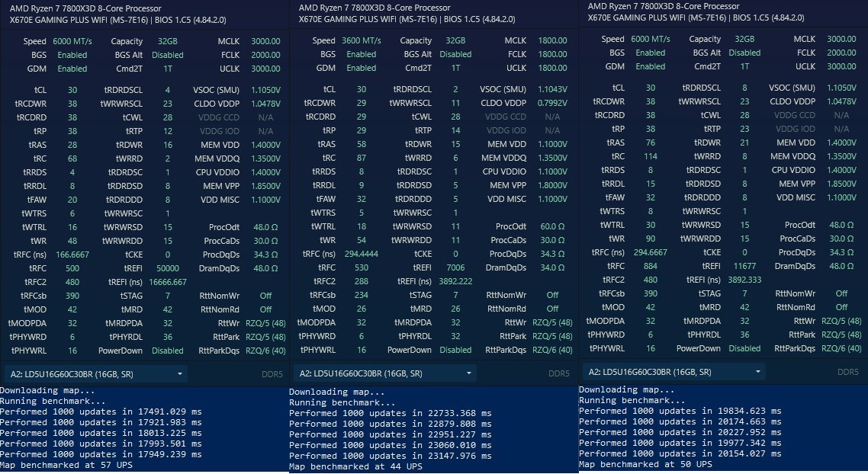This screenshot has width=868, height=474.
Task: Click the ProcOdt value 60.0 Ω
Action: click(552, 227)
